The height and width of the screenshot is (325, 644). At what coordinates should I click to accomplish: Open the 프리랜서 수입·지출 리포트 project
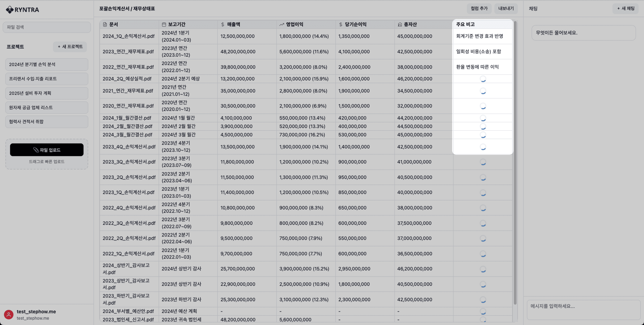tap(47, 79)
